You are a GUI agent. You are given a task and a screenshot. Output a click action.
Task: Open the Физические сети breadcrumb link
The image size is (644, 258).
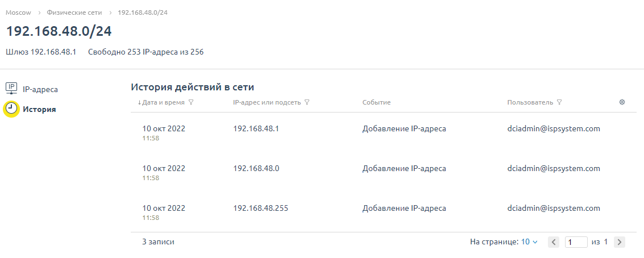(x=74, y=13)
